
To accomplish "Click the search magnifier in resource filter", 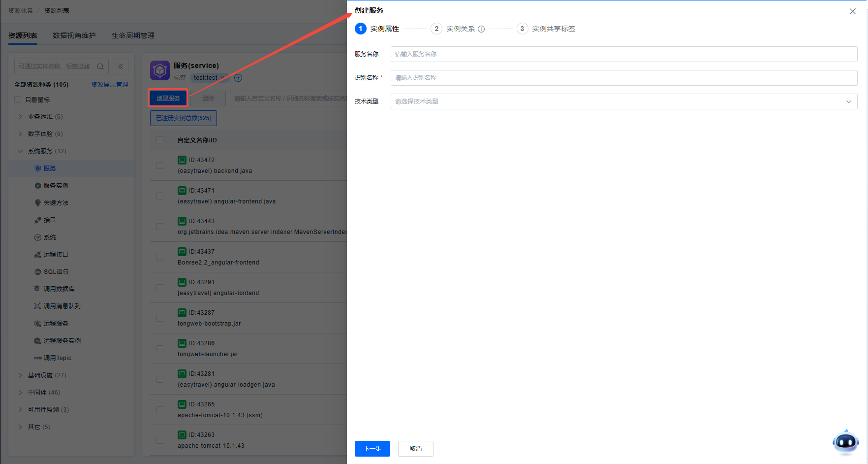I will 100,66.
